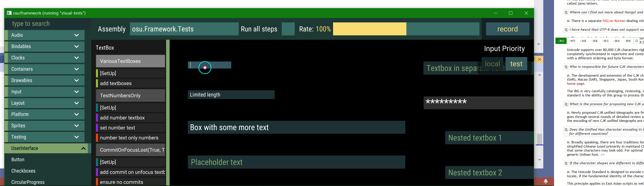This screenshot has width=644, height=186.
Task: Expand the Drawables test category
Action: [x=44, y=80]
